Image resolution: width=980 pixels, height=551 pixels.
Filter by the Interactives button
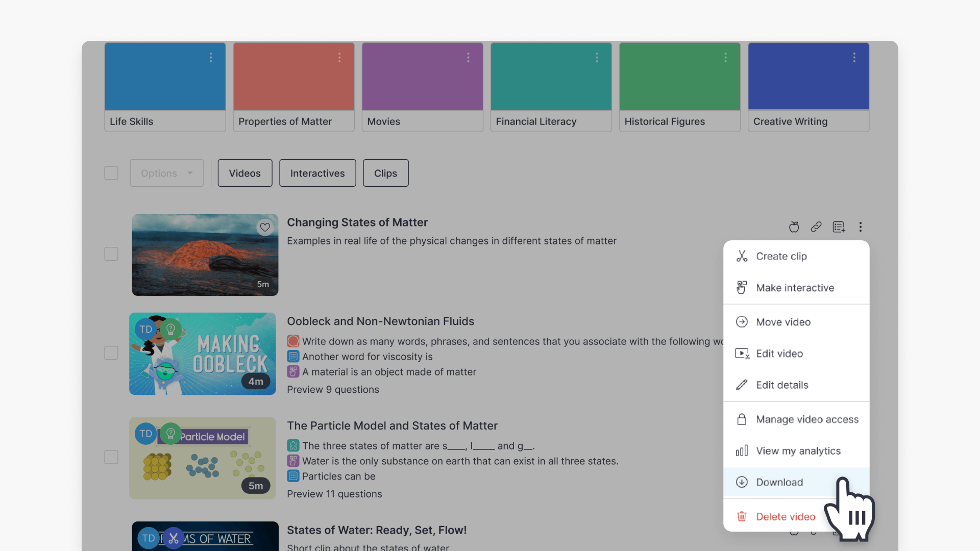click(317, 173)
